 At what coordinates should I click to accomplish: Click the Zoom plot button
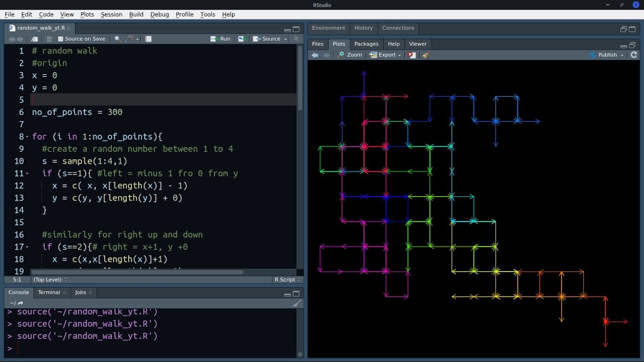coord(350,55)
